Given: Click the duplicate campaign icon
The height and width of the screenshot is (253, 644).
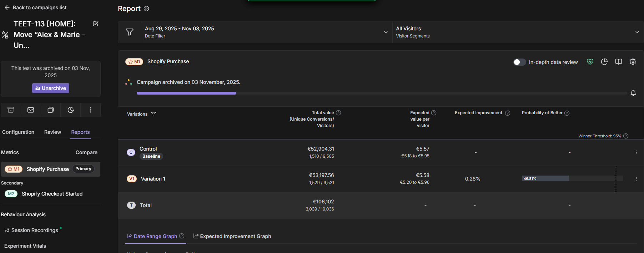Looking at the screenshot, I should (x=51, y=110).
